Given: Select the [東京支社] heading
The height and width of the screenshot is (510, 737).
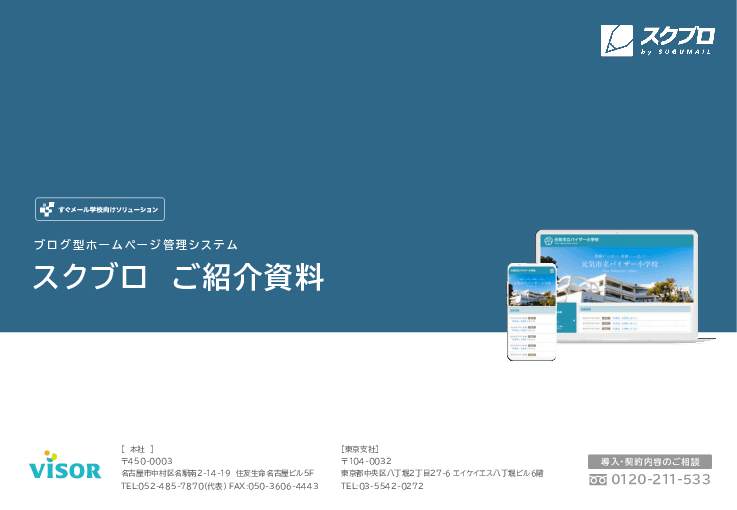Looking at the screenshot, I should coord(360,449).
